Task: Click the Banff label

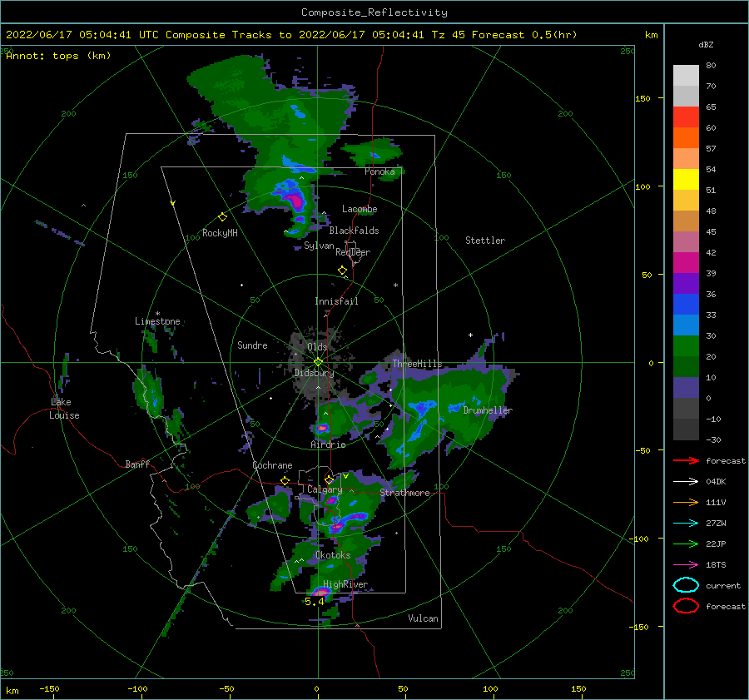Action: pos(137,464)
